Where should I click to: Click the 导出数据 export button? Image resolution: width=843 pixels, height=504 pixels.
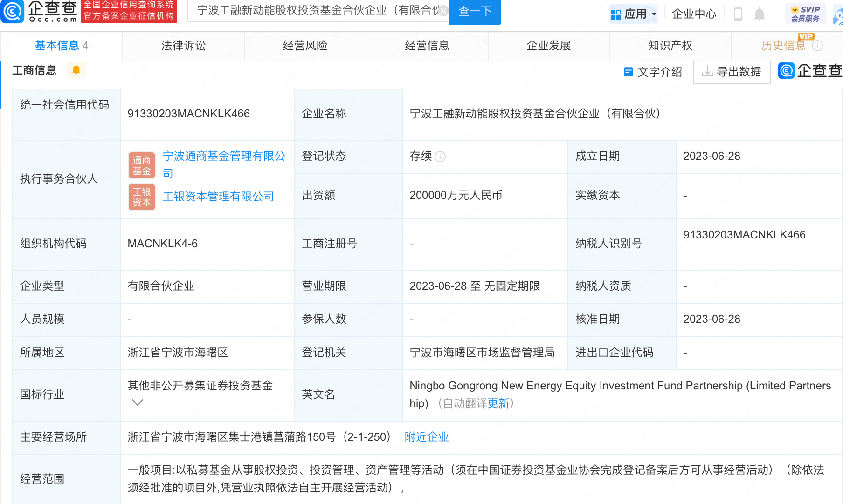pos(732,72)
